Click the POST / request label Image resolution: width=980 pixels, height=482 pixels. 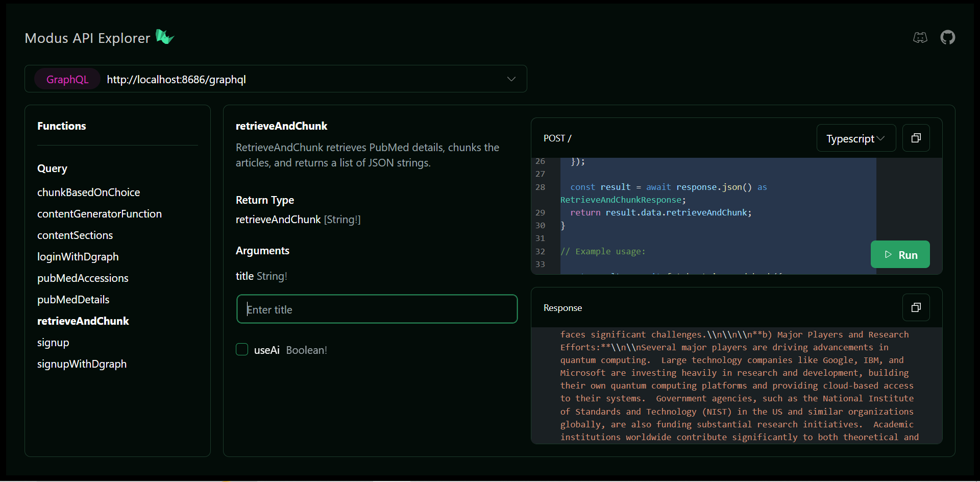[x=557, y=138]
